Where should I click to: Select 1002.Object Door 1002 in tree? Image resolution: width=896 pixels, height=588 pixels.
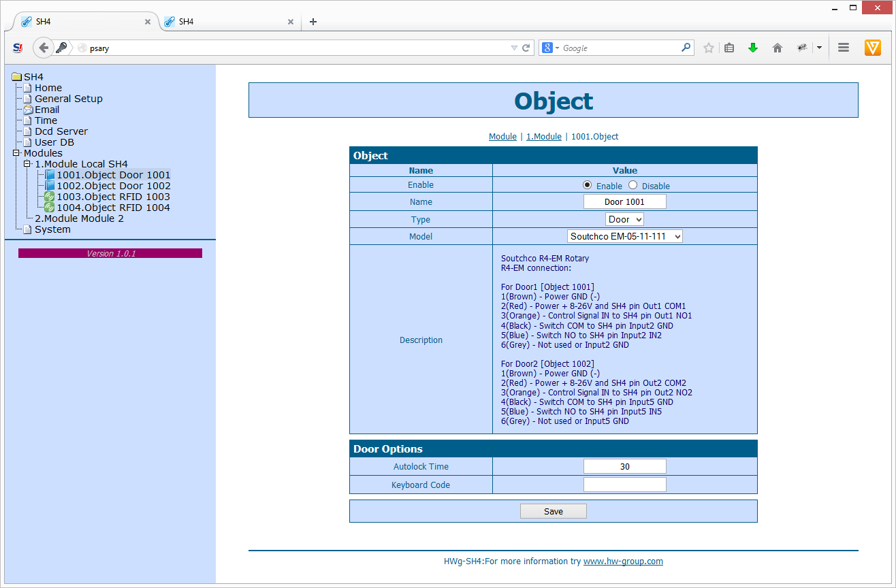click(x=114, y=186)
